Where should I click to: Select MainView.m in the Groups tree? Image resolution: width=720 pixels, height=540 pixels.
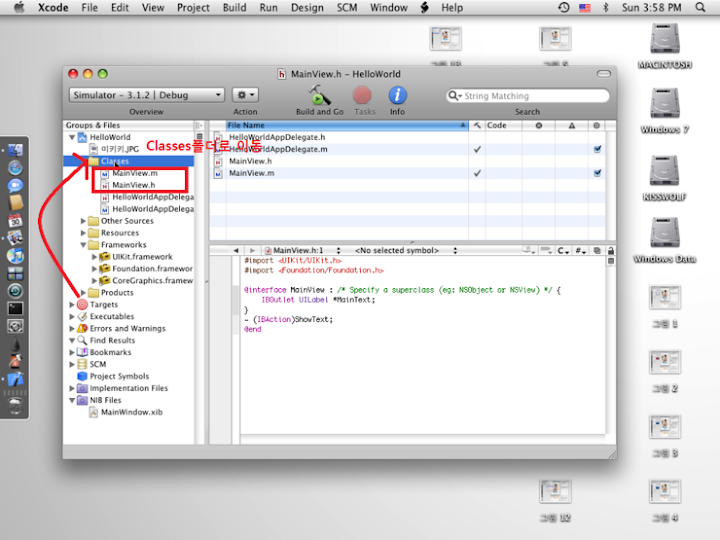click(135, 173)
